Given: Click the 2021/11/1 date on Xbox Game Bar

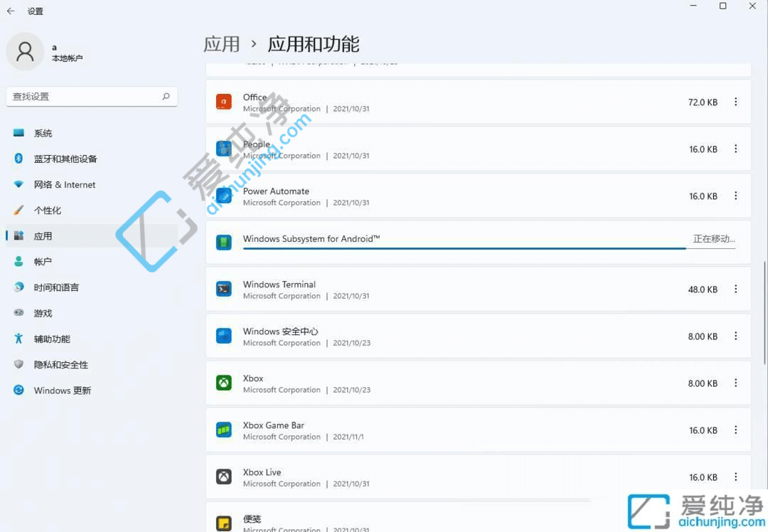Looking at the screenshot, I should (348, 437).
